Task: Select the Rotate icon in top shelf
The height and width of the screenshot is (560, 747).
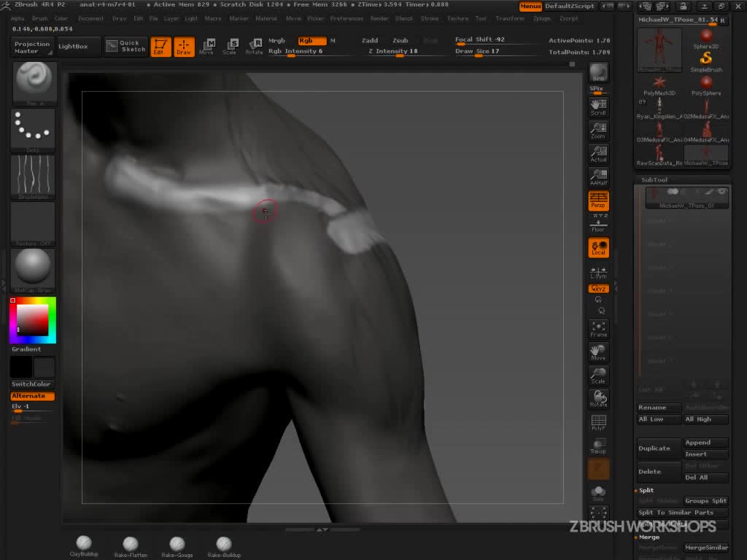Action: pyautogui.click(x=254, y=47)
